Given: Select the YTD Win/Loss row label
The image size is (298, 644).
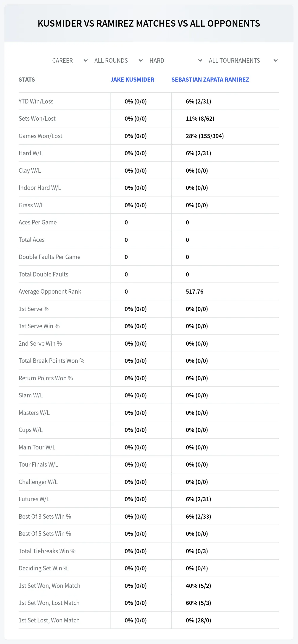Looking at the screenshot, I should coord(36,101).
